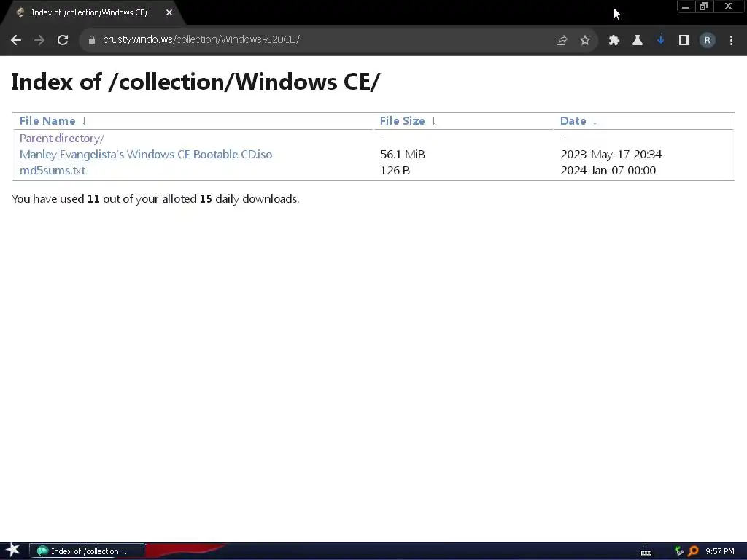Open the profile R avatar
This screenshot has width=747, height=560.
(708, 41)
